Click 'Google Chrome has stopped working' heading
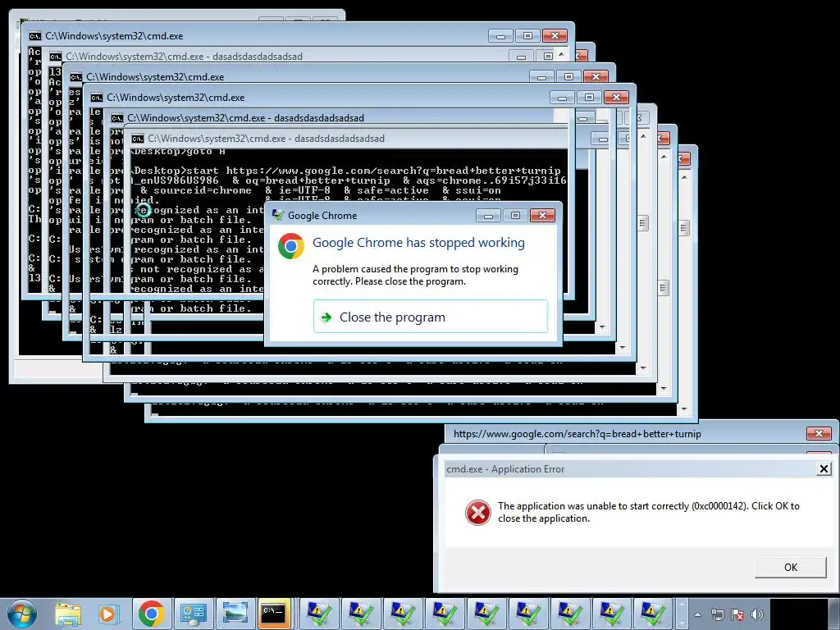Image resolution: width=840 pixels, height=630 pixels. tap(418, 243)
